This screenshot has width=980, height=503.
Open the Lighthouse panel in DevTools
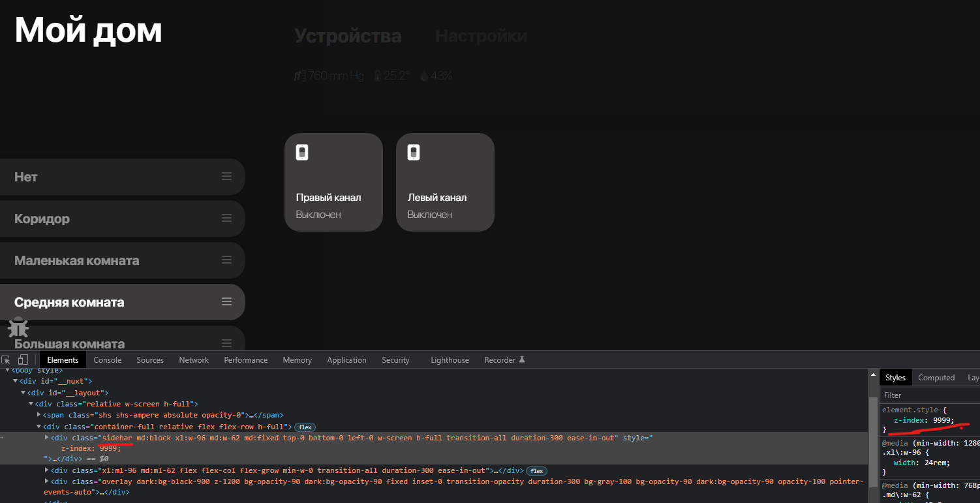click(450, 359)
